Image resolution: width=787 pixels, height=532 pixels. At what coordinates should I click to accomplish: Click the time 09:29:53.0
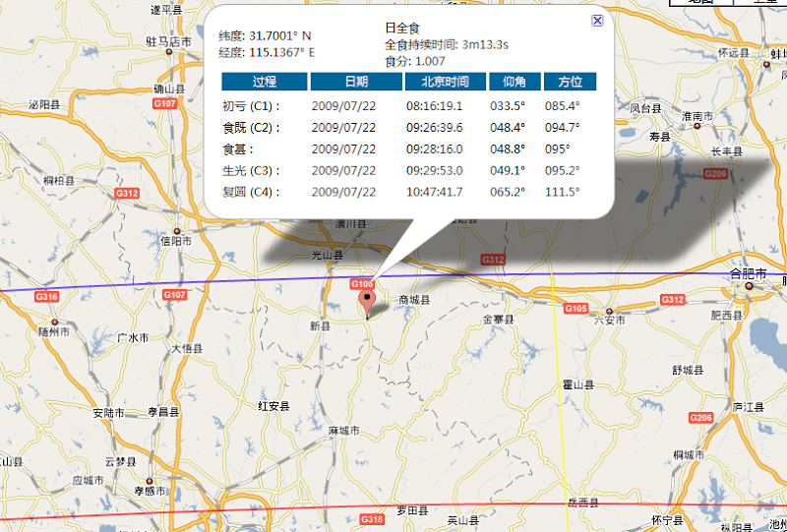coord(435,171)
